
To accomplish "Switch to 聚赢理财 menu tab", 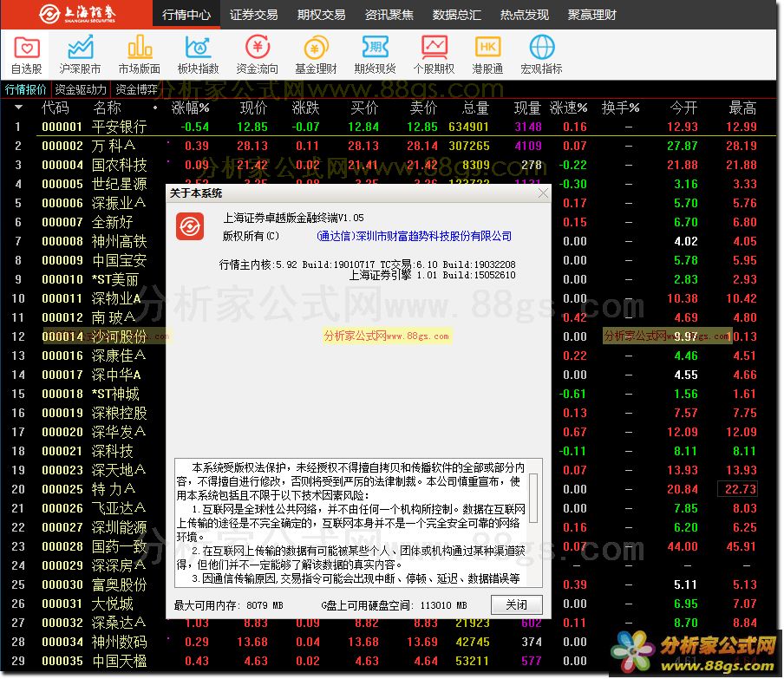I will coord(592,15).
